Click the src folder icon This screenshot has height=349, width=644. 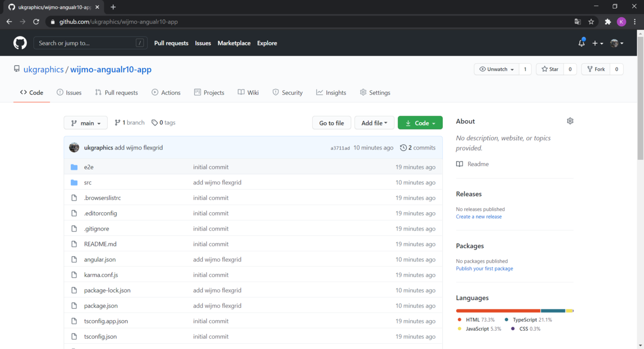pos(74,182)
